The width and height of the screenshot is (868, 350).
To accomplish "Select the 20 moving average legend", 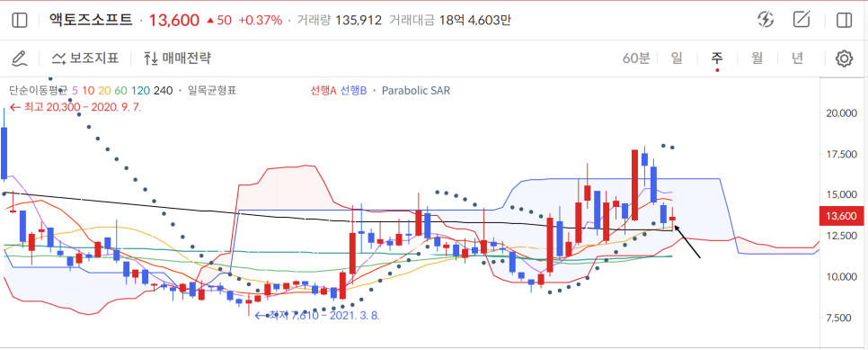I will coord(104,90).
